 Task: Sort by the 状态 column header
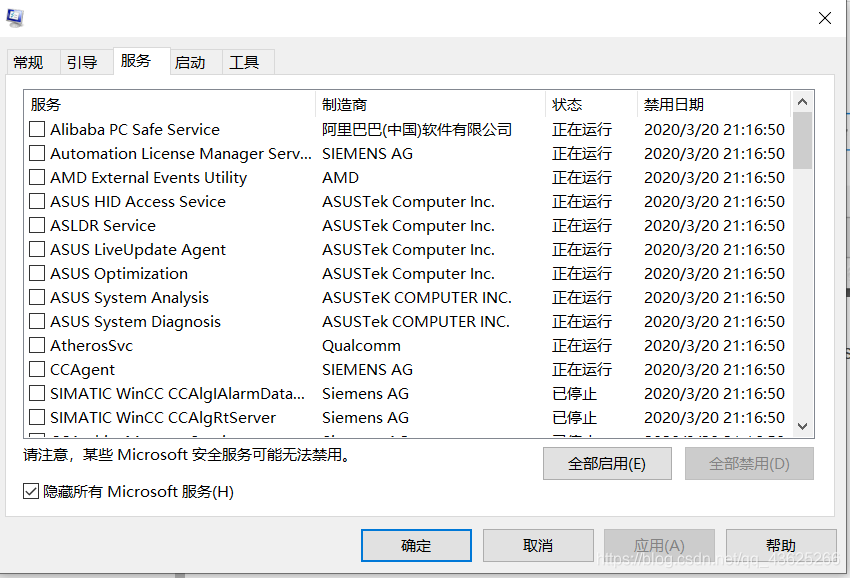[x=591, y=104]
